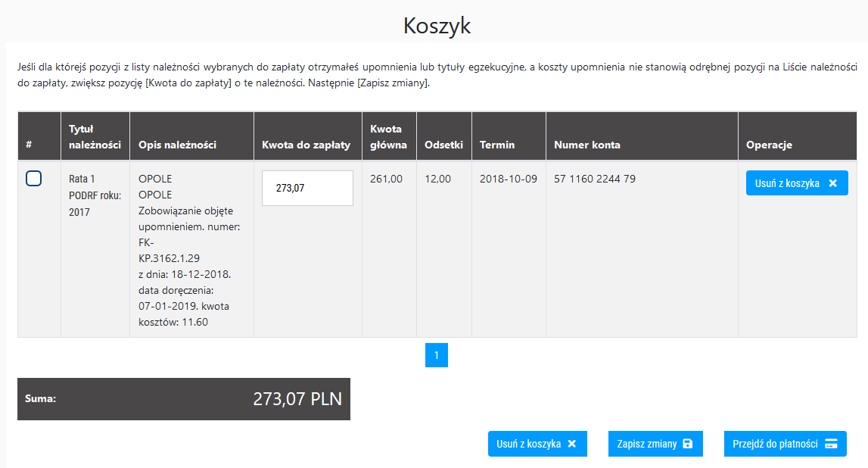Click the Usuń z koszyka button in the Rata 1 row
Screen dimensions: 868x468
pyautogui.click(x=797, y=183)
